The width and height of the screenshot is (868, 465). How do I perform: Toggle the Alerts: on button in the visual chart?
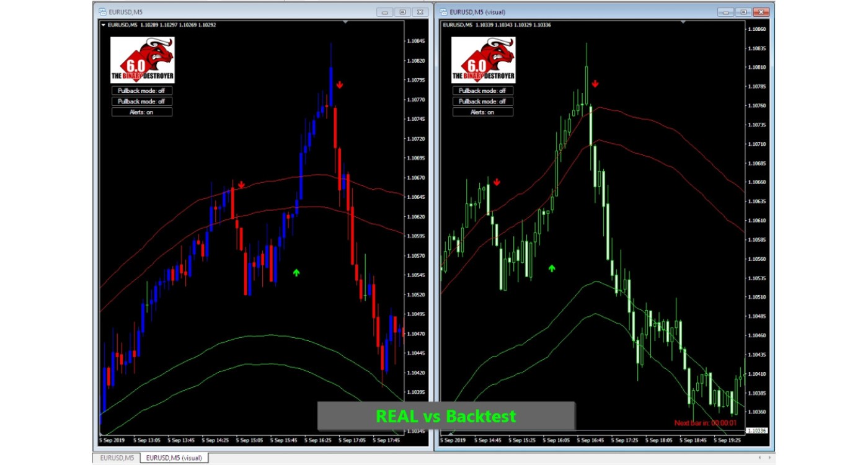point(483,112)
